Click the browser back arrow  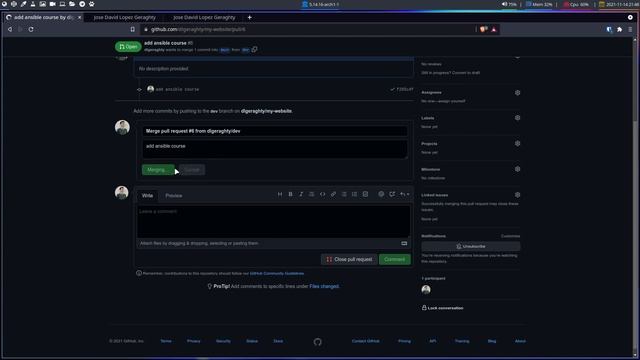tap(10, 29)
